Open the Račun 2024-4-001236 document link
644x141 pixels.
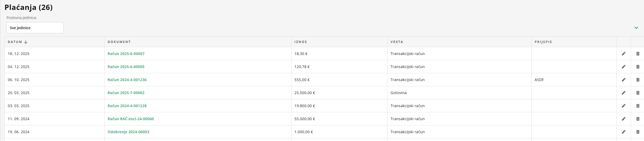127,80
